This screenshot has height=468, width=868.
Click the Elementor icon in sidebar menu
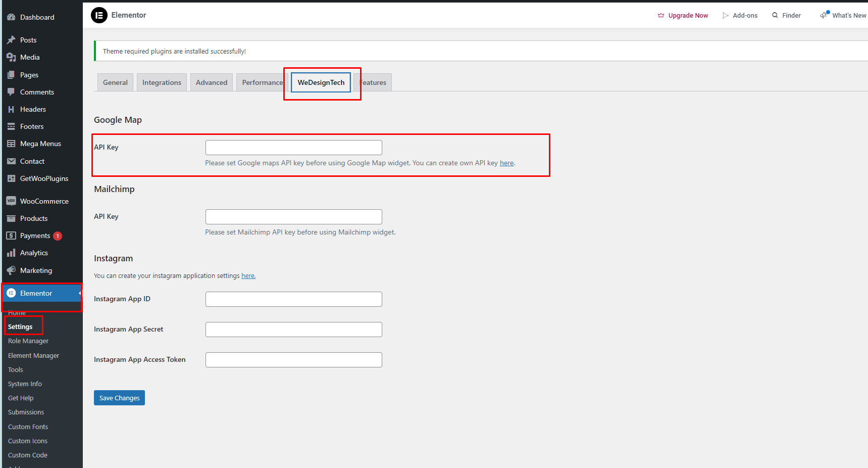[x=11, y=293]
